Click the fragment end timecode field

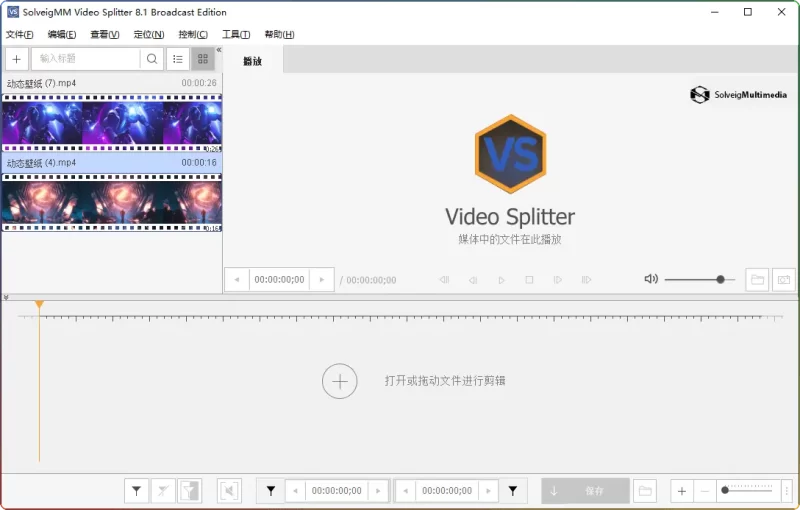pyautogui.click(x=447, y=491)
